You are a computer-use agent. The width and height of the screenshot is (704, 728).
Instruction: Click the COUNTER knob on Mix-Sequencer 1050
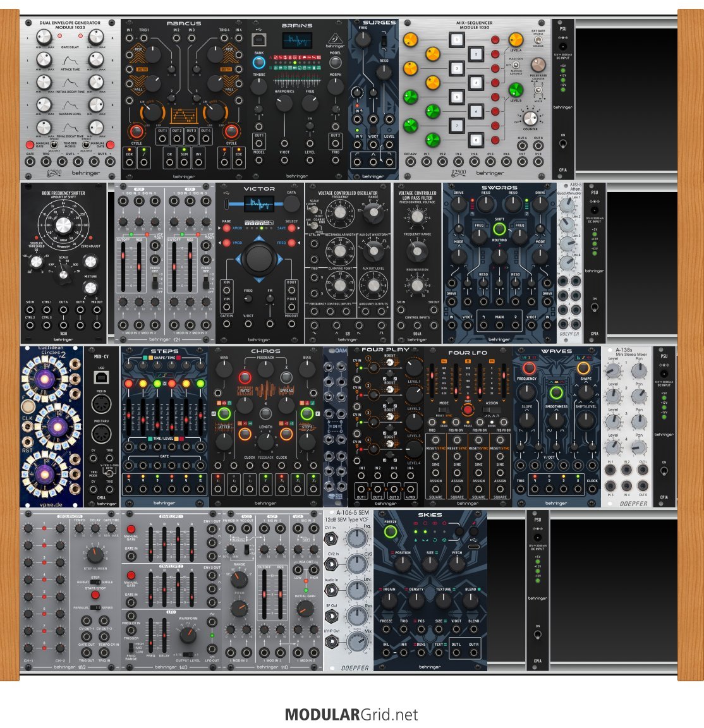click(x=530, y=119)
